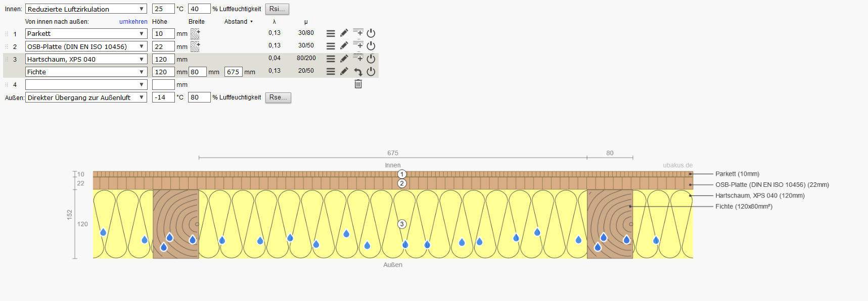The image size is (868, 301).
Task: Disable the OSB-Platte layer via power icon
Action: pyautogui.click(x=371, y=46)
